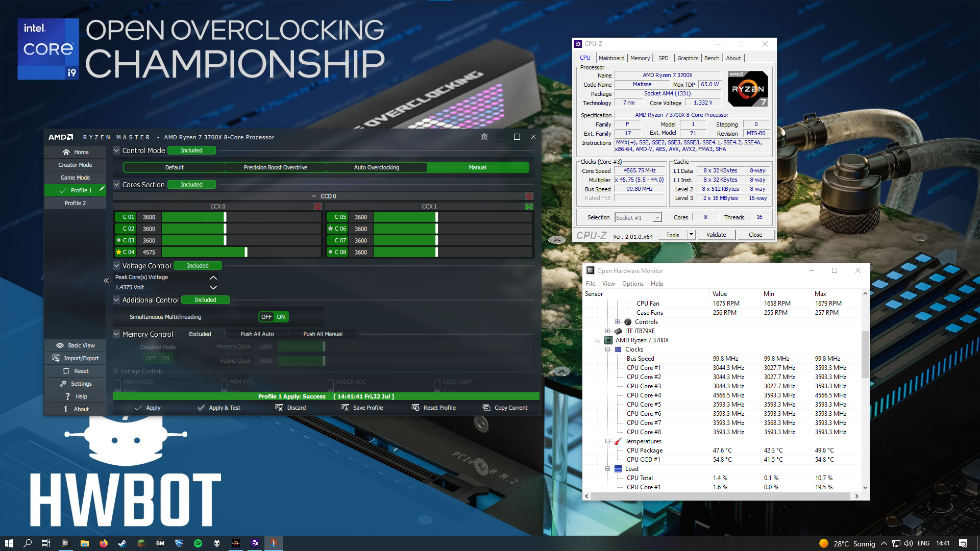Click Push All Manual button

pos(323,334)
